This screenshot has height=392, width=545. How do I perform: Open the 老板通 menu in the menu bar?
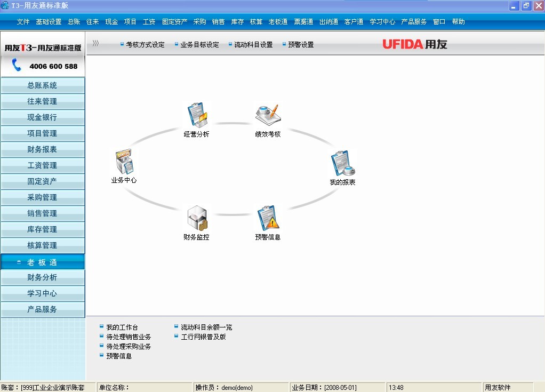(278, 21)
